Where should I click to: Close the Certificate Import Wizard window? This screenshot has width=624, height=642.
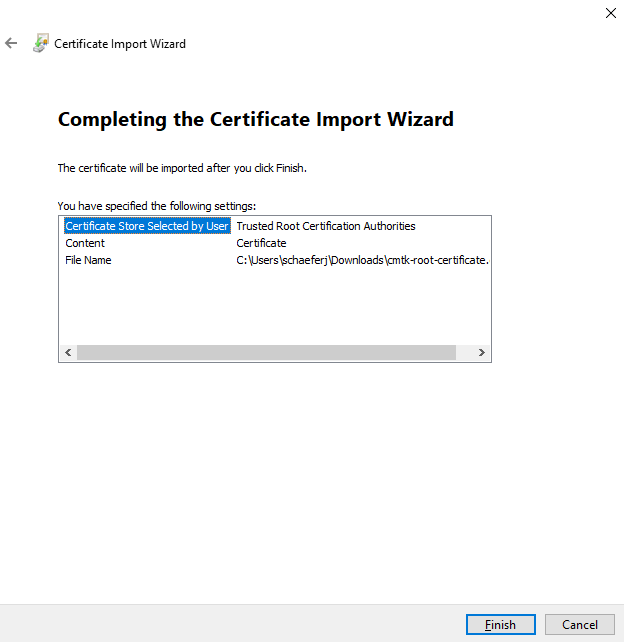point(610,13)
